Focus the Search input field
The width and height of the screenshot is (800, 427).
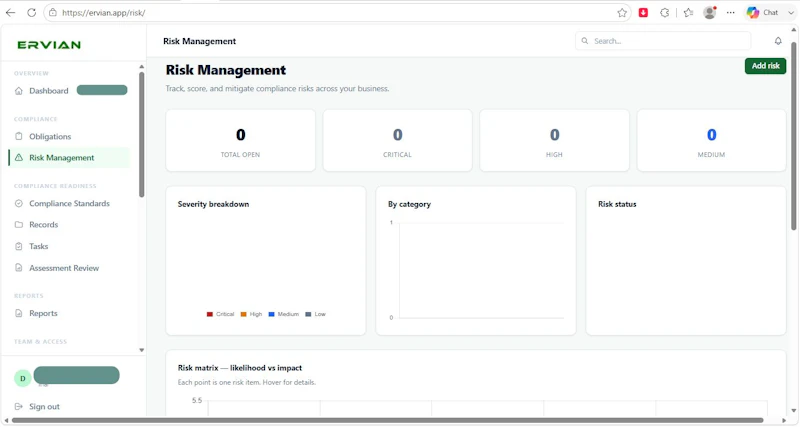pos(663,41)
